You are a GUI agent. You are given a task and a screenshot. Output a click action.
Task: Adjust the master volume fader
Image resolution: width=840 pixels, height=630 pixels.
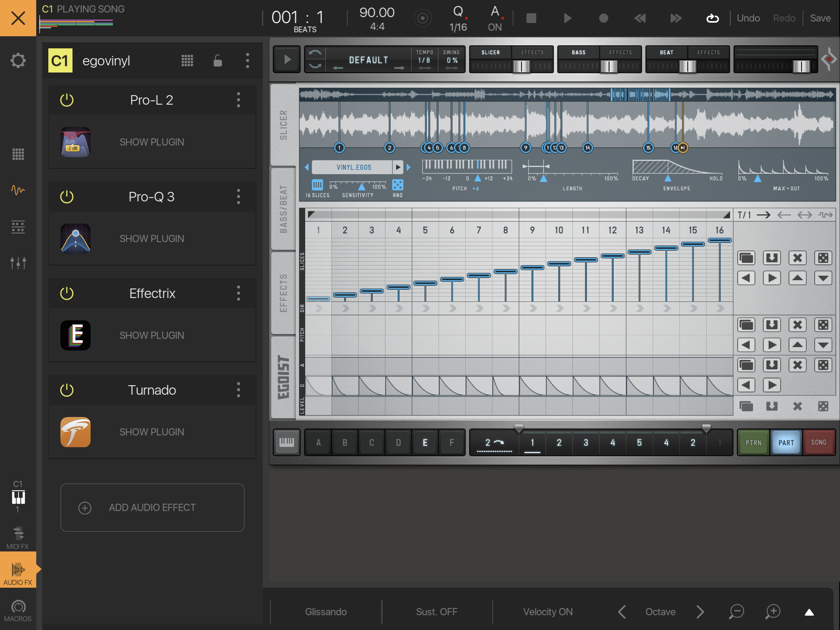pyautogui.click(x=801, y=66)
